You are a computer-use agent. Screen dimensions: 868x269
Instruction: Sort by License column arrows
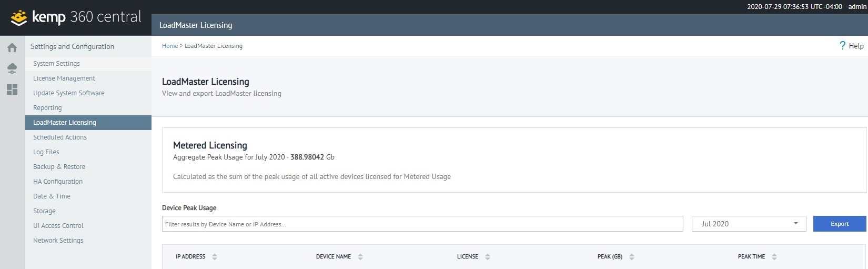tap(488, 257)
